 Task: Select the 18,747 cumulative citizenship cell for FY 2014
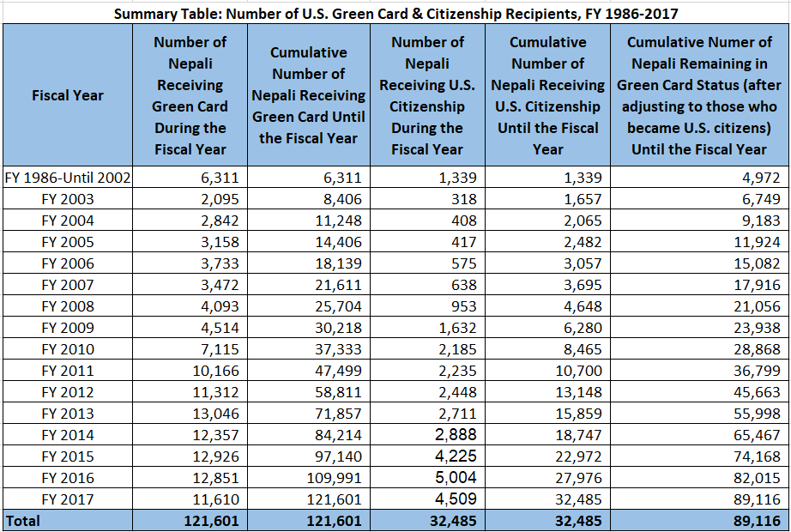coord(577,435)
